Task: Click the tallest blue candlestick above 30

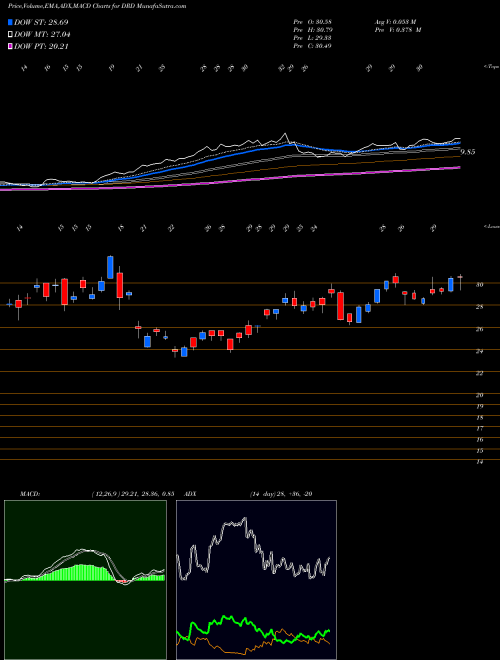Action: [x=110, y=267]
